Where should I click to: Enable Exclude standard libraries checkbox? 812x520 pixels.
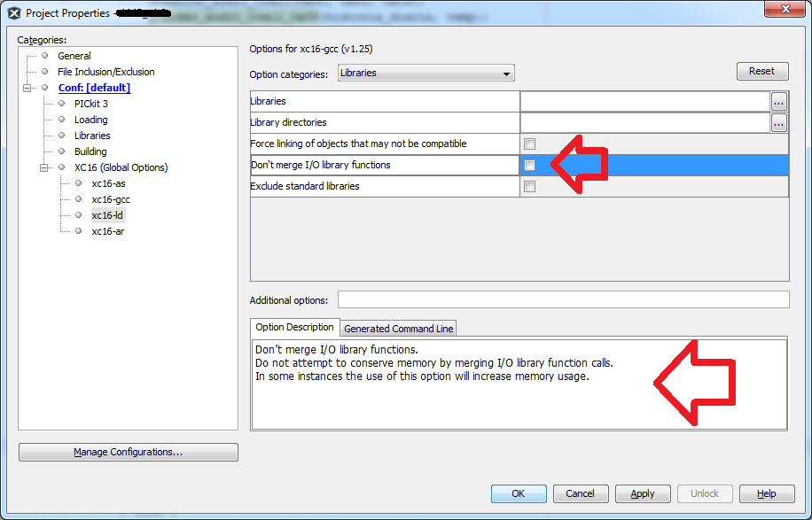coord(529,186)
